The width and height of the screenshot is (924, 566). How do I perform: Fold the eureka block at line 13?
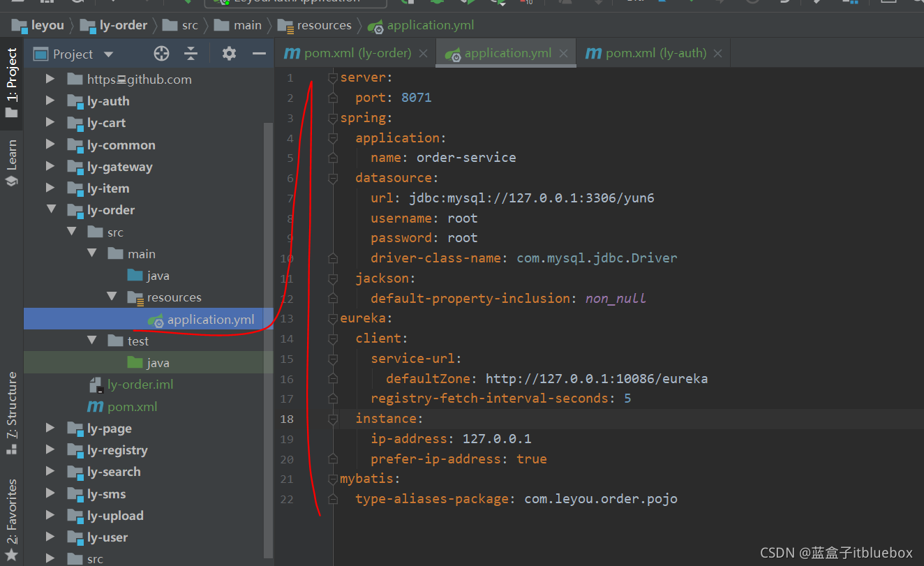tap(333, 318)
